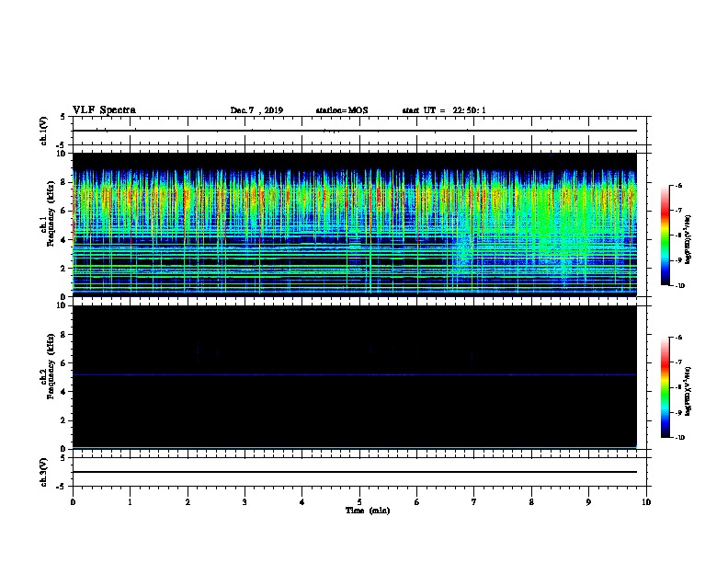This screenshot has height=563, width=728.
Task: Click the "-6" label on ch.2 color bar
Action: tap(678, 338)
